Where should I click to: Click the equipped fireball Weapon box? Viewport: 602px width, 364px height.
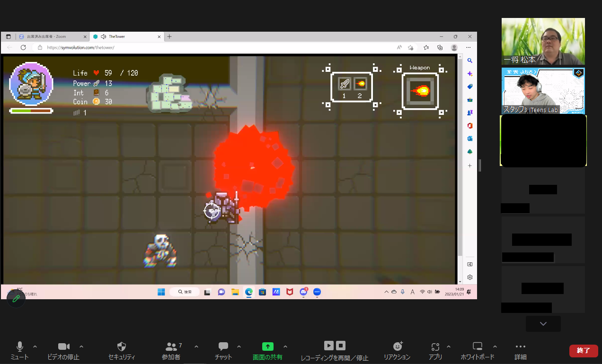pos(420,90)
